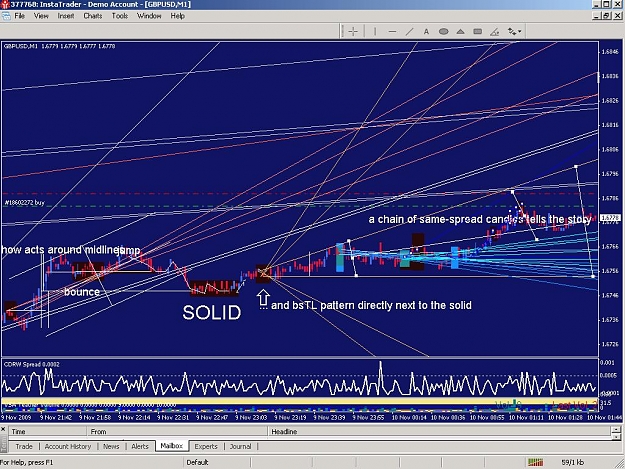Switch to the Alerts tab
This screenshot has width=625, height=469.
click(x=140, y=446)
